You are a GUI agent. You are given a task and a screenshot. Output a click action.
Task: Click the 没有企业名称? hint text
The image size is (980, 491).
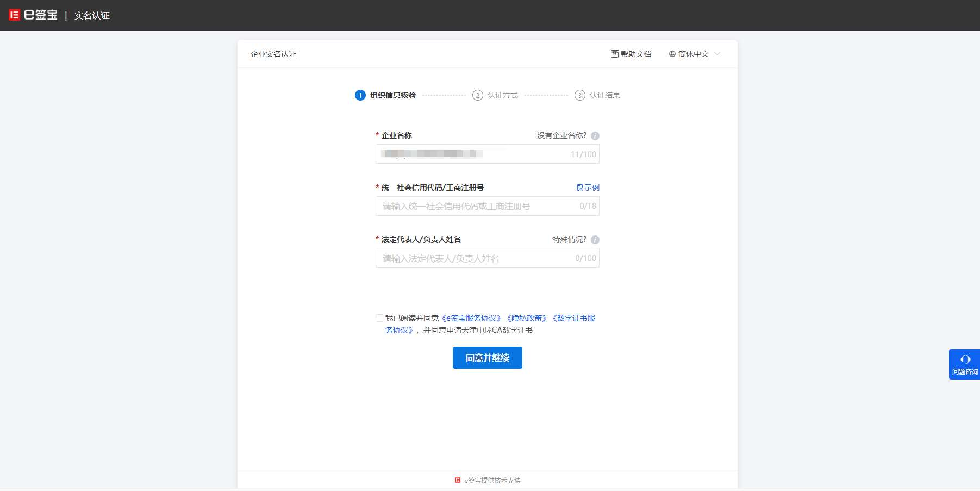click(561, 135)
